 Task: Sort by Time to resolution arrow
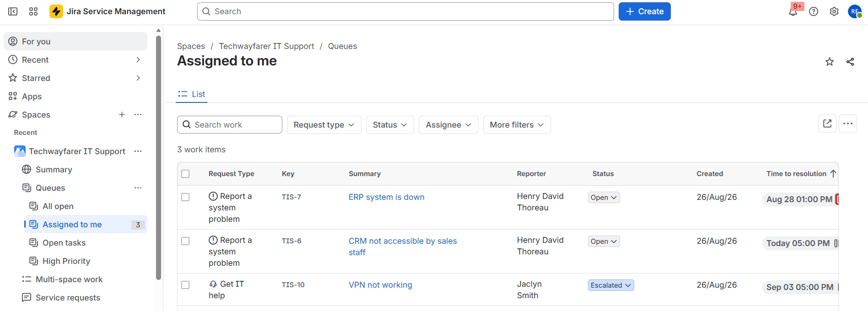click(x=833, y=174)
